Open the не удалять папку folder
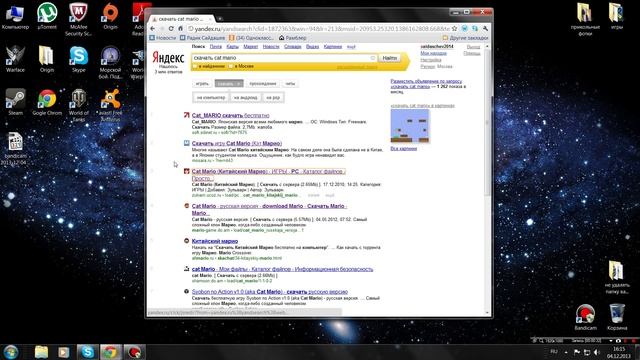Image resolution: width=640 pixels, height=360 pixels. tap(616, 277)
